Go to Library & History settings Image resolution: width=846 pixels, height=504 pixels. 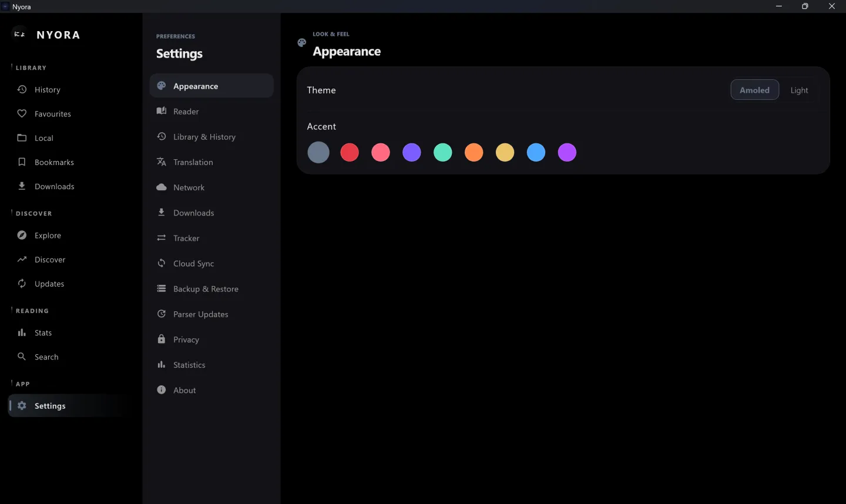coord(211,136)
